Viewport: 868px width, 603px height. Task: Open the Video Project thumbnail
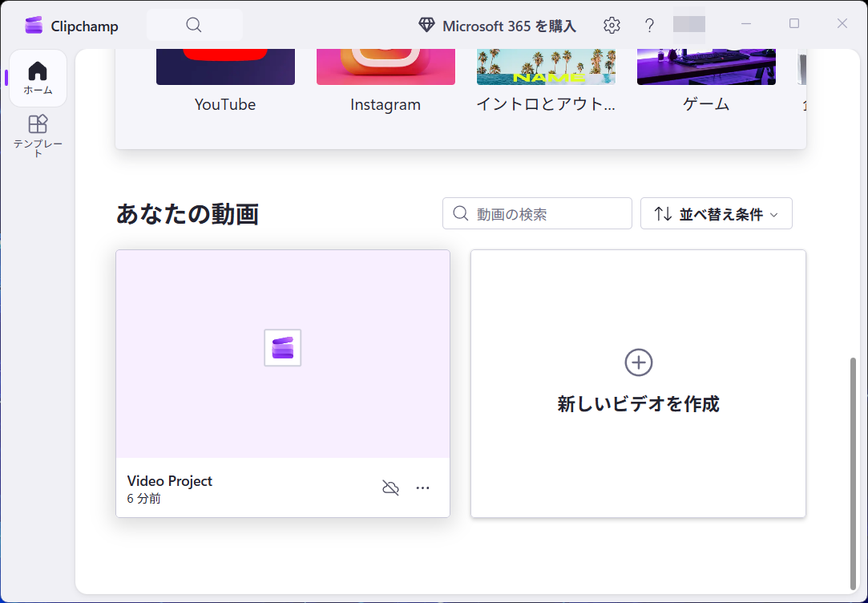pyautogui.click(x=283, y=354)
